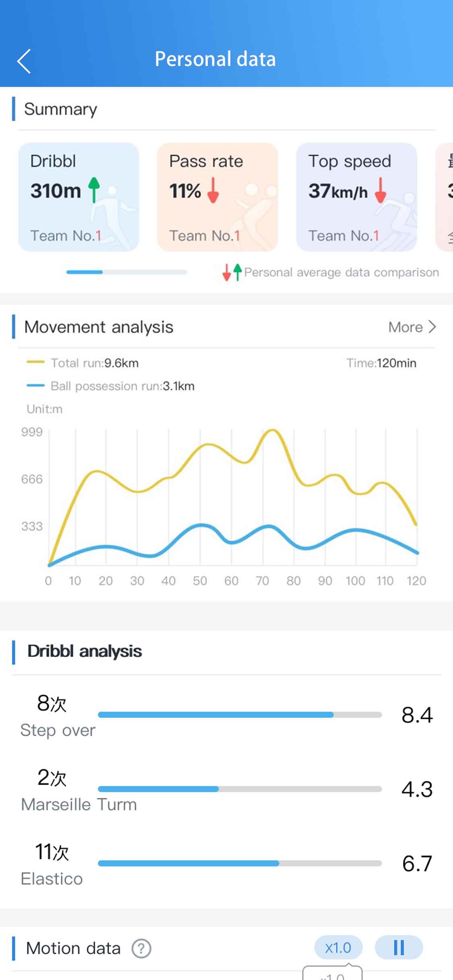Open the x1.0 speed selector
The image size is (453, 980).
pyautogui.click(x=338, y=947)
